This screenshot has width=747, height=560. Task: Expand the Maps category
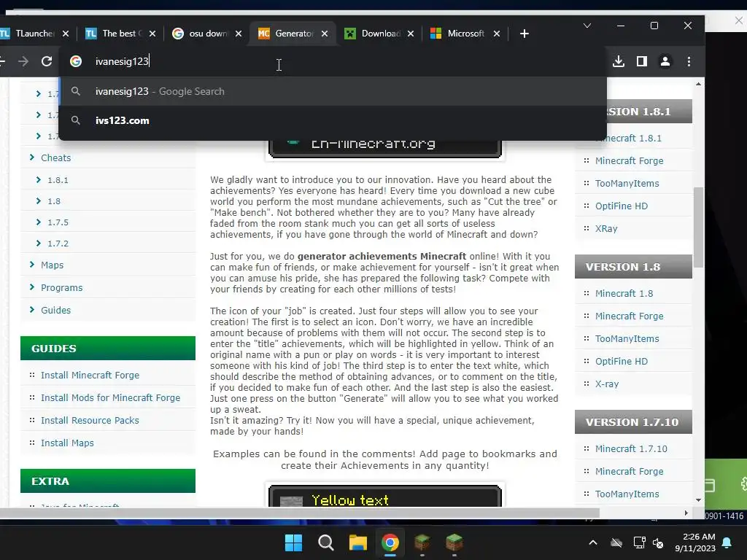(52, 265)
